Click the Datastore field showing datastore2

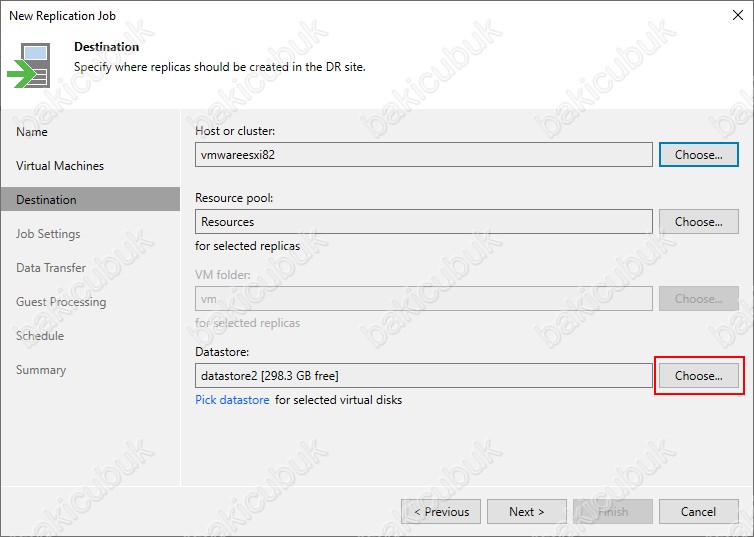[424, 375]
